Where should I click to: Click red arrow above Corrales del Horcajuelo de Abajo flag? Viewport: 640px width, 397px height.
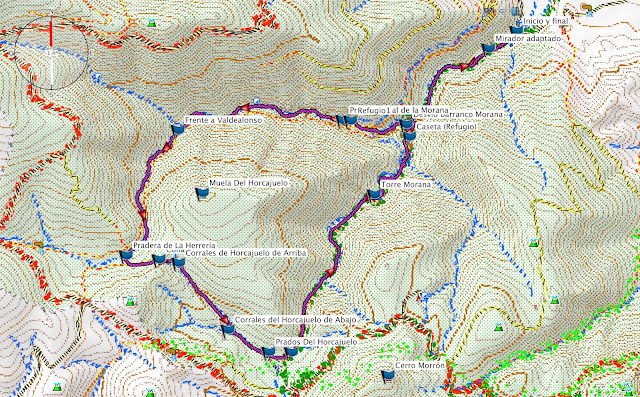pos(224,319)
